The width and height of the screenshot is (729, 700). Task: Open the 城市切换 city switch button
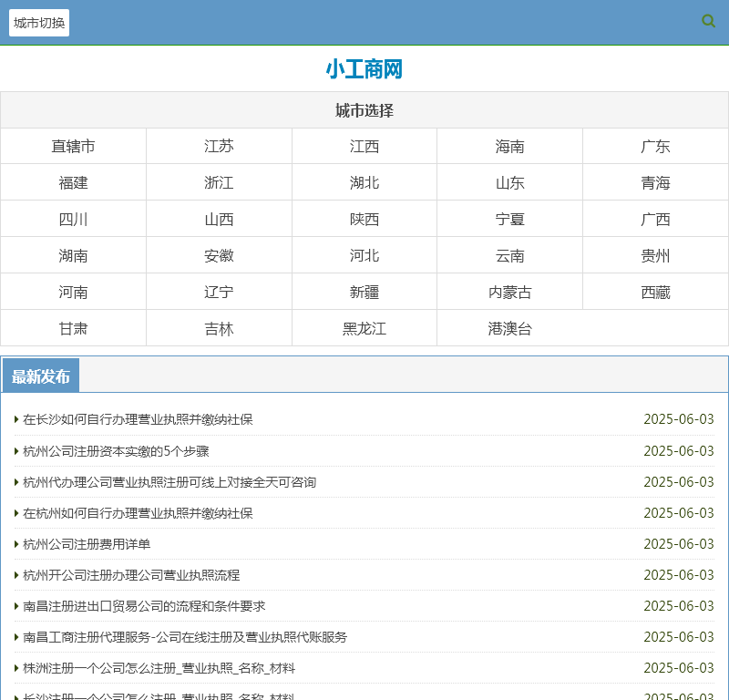[39, 23]
